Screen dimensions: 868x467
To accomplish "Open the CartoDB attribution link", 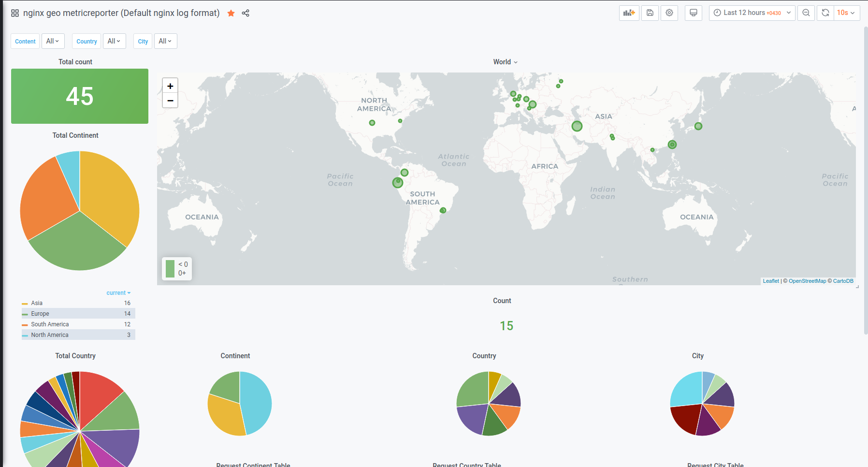I will point(843,281).
